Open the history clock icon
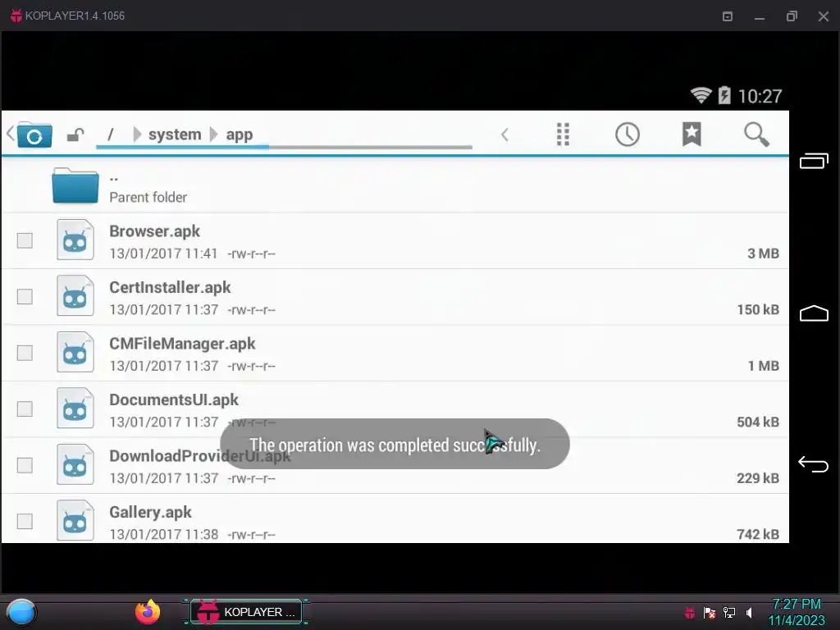Viewport: 840px width, 630px height. click(x=628, y=134)
